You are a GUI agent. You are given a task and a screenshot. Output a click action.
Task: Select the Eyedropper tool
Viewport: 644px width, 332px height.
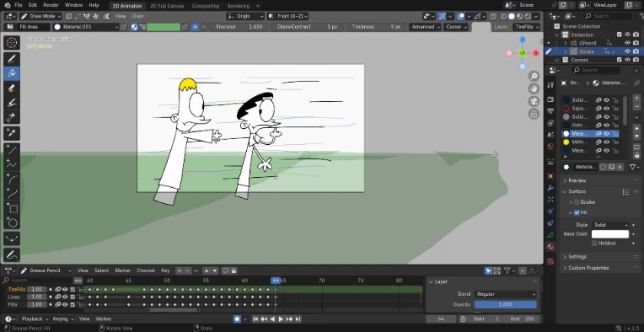(x=12, y=133)
